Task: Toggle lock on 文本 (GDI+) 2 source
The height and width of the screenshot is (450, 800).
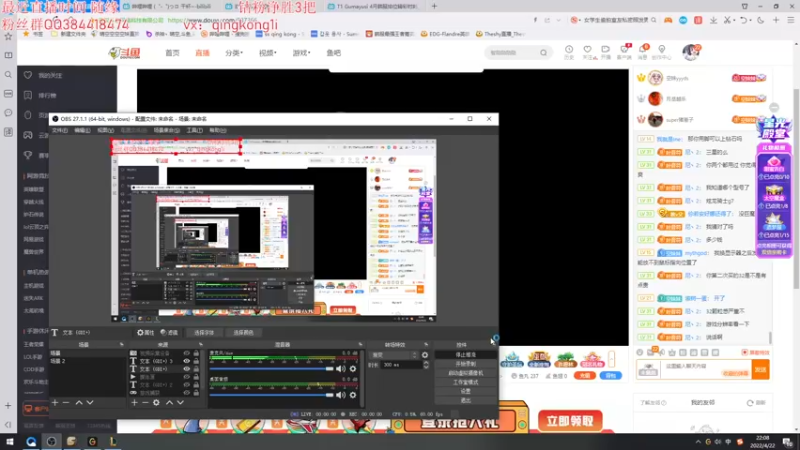Action: tap(196, 384)
